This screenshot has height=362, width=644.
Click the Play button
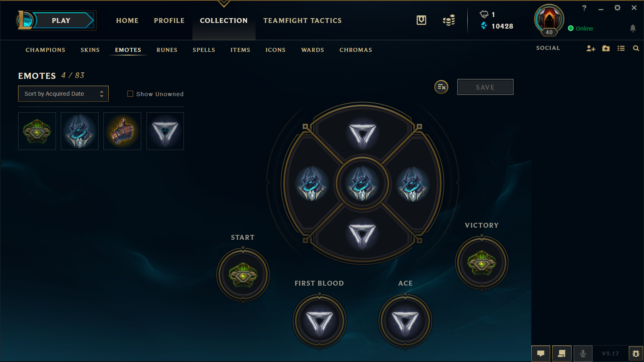tap(61, 21)
